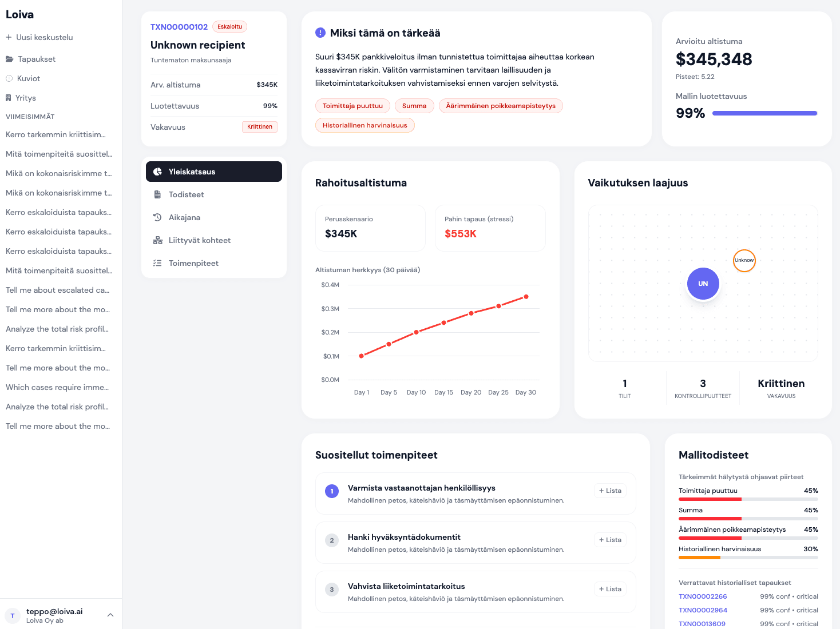The height and width of the screenshot is (629, 840).
Task: Toggle the Summa tag chip
Action: pyautogui.click(x=414, y=106)
